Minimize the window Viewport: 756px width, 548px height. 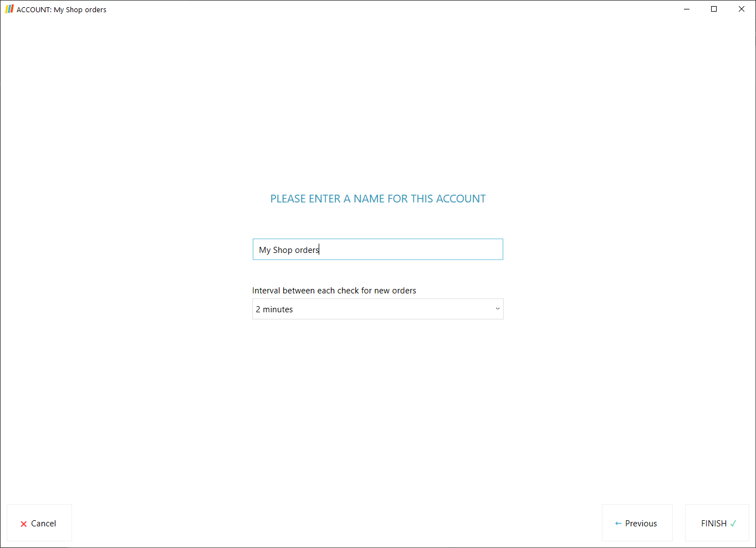tap(687, 9)
